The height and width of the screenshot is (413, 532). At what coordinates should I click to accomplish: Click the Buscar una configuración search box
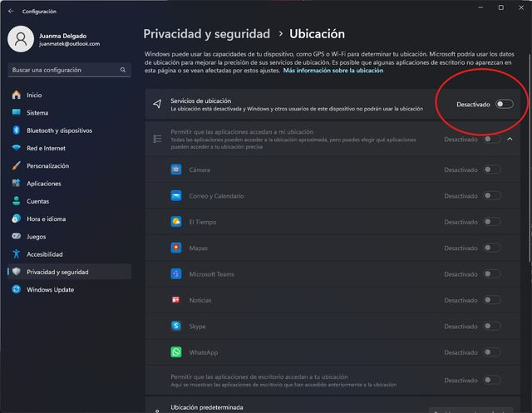pos(68,71)
